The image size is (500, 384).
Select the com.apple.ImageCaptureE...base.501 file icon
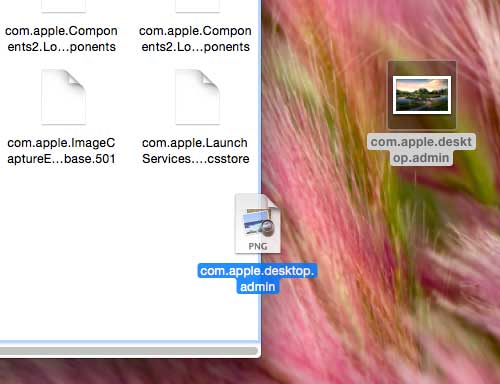[63, 97]
